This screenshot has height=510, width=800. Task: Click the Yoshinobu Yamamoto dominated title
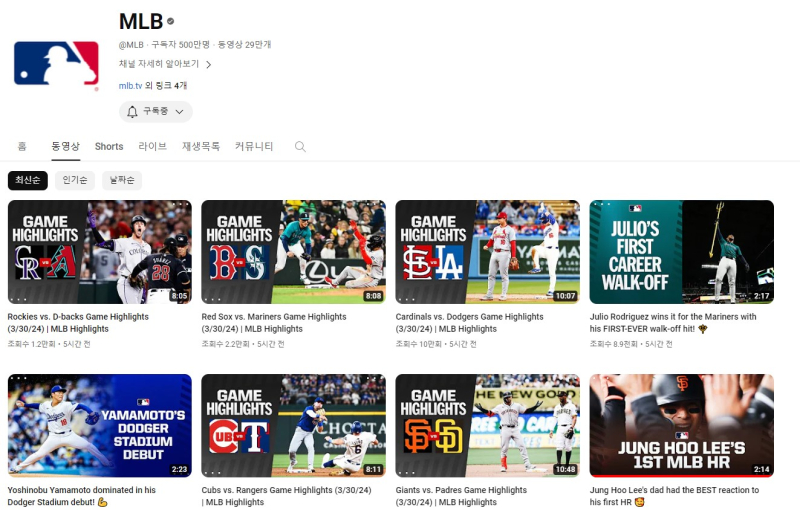coord(82,496)
